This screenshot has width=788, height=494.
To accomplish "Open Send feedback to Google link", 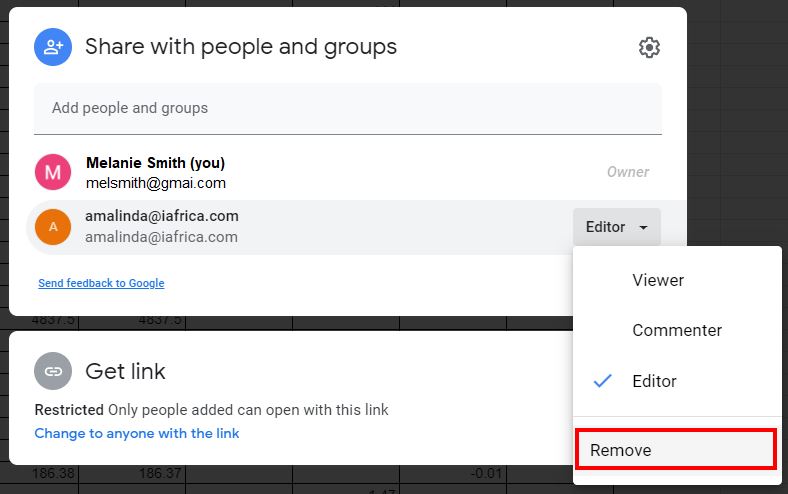I will pos(101,283).
